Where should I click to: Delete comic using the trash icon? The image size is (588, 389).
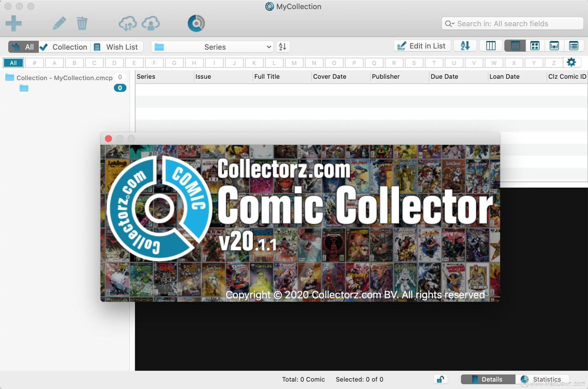82,23
